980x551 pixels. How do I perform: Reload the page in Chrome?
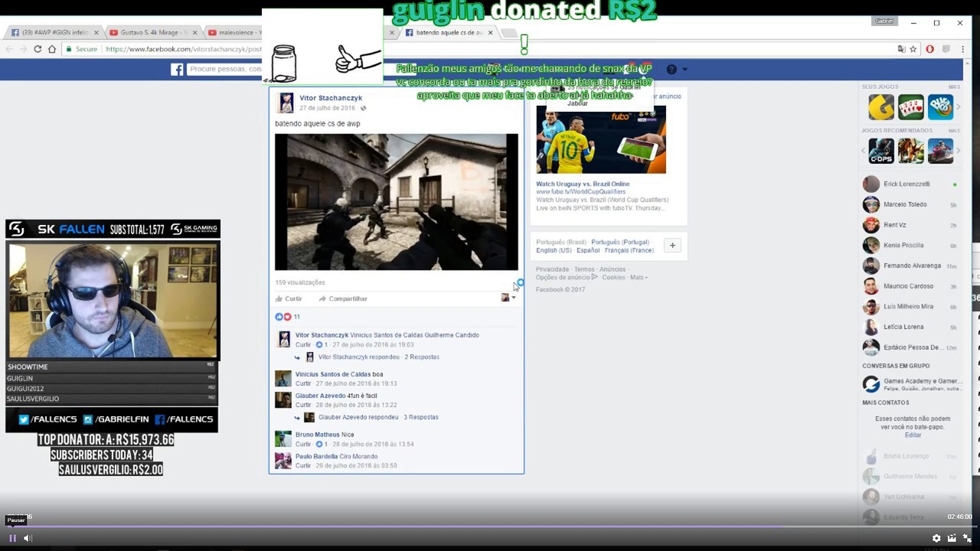38,49
